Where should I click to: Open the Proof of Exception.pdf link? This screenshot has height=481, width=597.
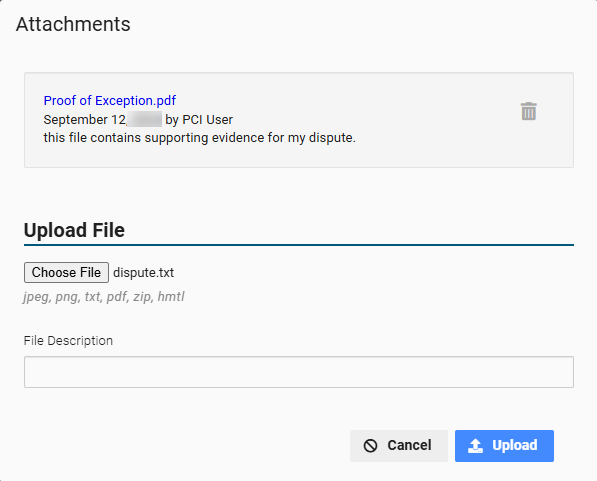point(110,101)
